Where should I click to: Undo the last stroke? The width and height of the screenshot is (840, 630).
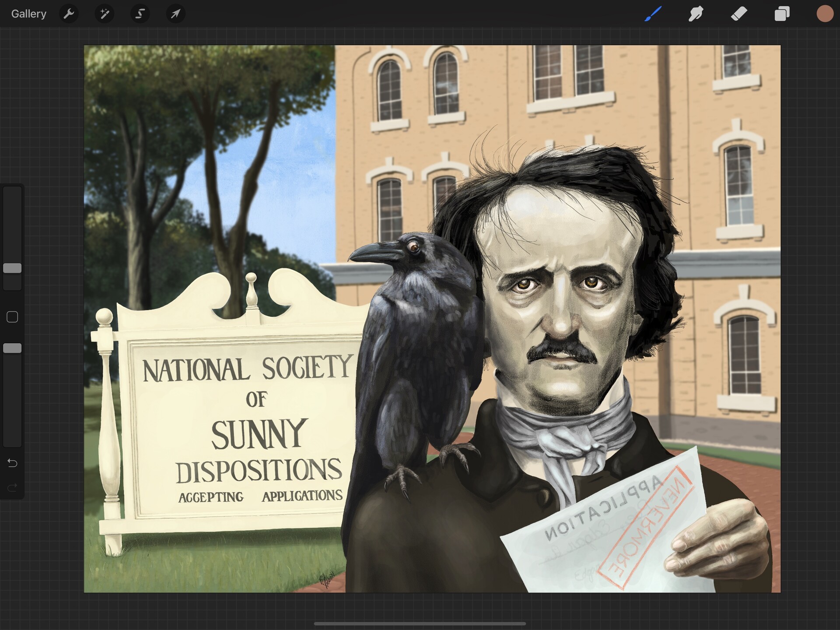pyautogui.click(x=12, y=463)
